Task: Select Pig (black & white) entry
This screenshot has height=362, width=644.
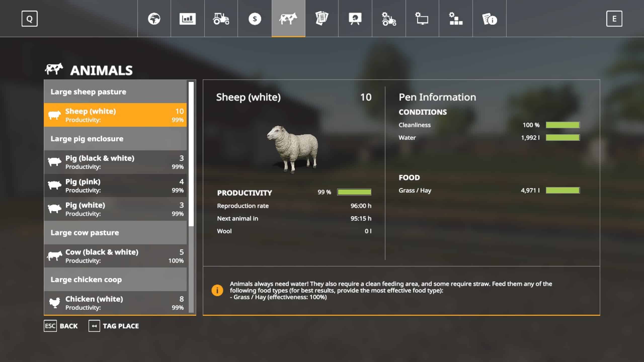Action: 115,162
